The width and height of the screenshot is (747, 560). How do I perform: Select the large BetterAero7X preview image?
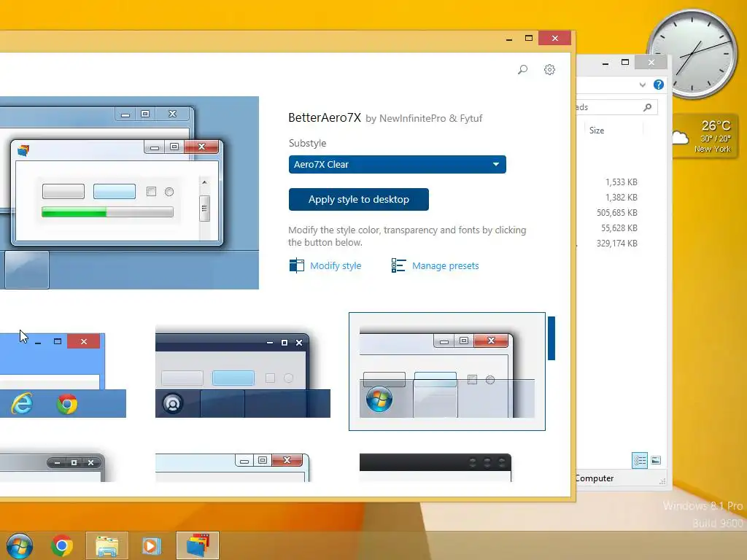coord(130,192)
